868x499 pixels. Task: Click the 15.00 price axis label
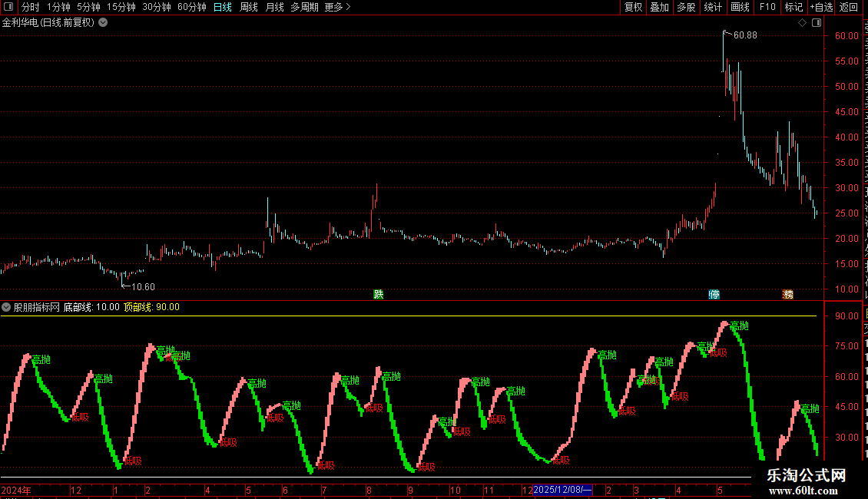(x=846, y=264)
